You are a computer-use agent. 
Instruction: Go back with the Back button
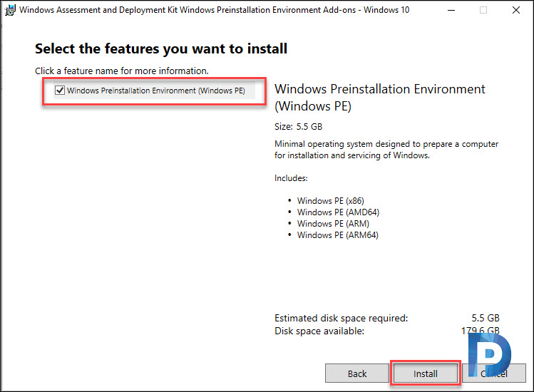tap(357, 373)
